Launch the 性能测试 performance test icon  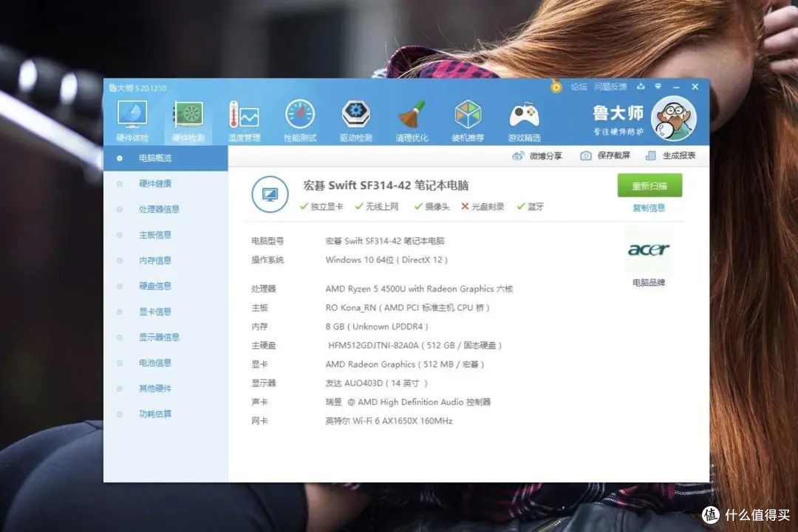click(x=300, y=121)
